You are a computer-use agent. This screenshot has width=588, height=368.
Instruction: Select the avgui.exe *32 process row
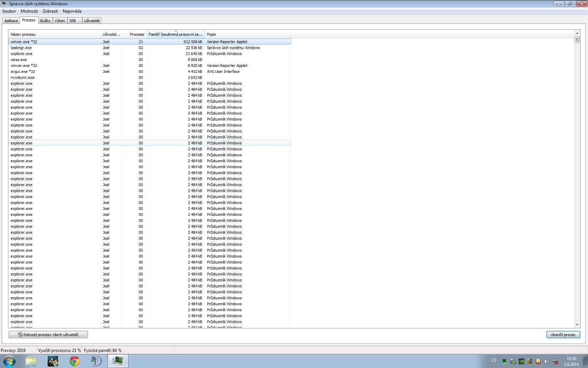[150, 71]
